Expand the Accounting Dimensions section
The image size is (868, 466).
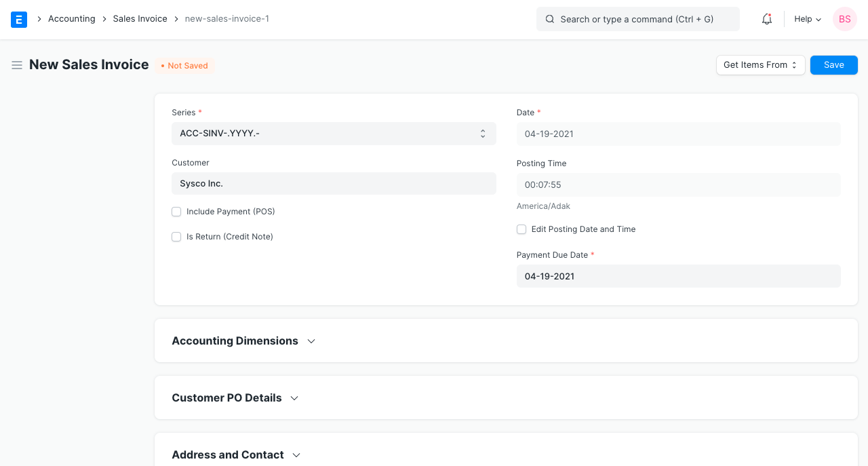pos(311,341)
